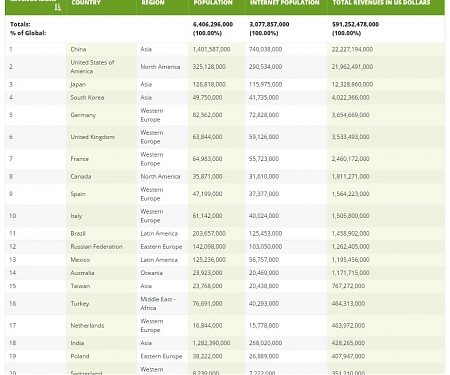
Task: Select the '% of Global:' label
Action: (28, 33)
